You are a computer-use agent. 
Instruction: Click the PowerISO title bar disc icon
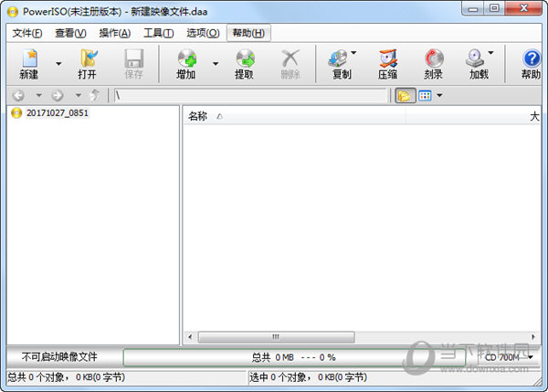click(13, 12)
